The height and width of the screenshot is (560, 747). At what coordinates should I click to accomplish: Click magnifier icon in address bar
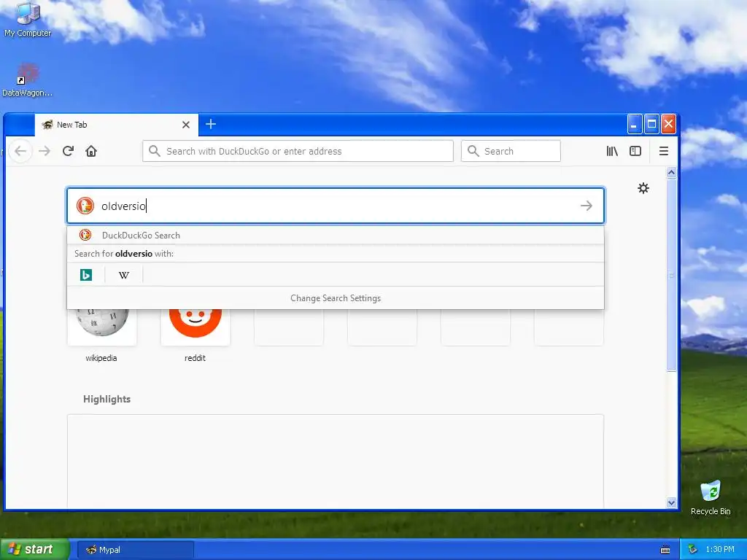click(x=155, y=151)
